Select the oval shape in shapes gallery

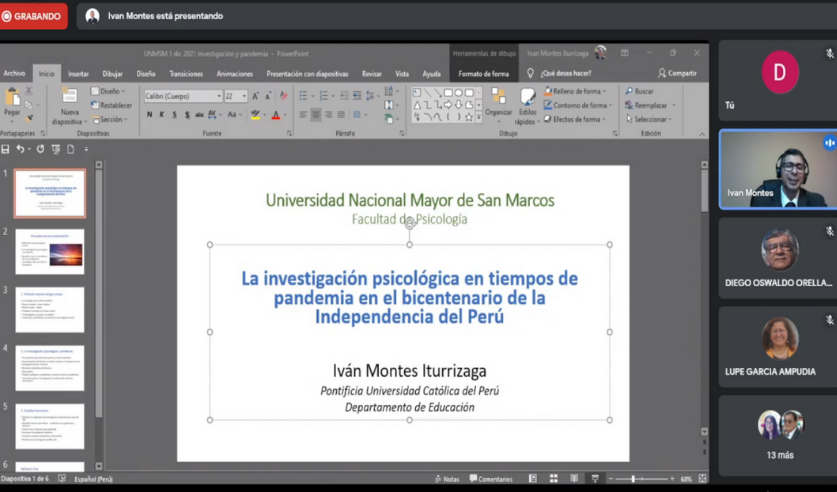point(458,93)
